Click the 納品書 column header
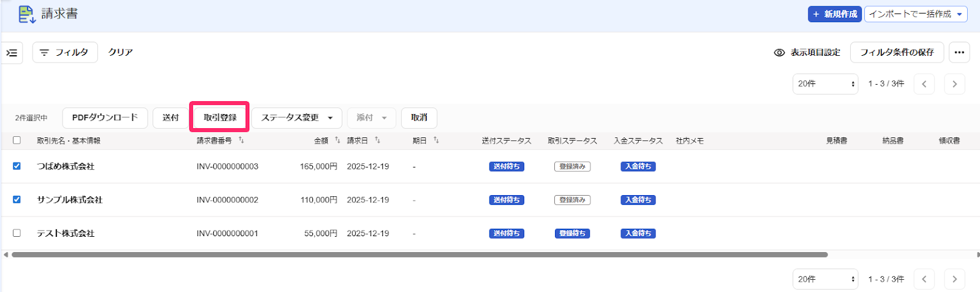Viewport: 980px width, 292px height. click(893, 140)
